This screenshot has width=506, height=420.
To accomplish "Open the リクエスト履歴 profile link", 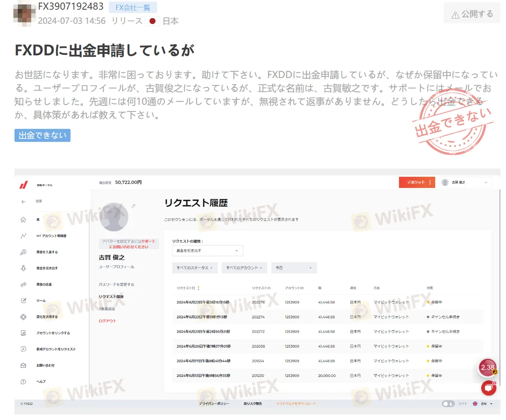I will tap(111, 297).
